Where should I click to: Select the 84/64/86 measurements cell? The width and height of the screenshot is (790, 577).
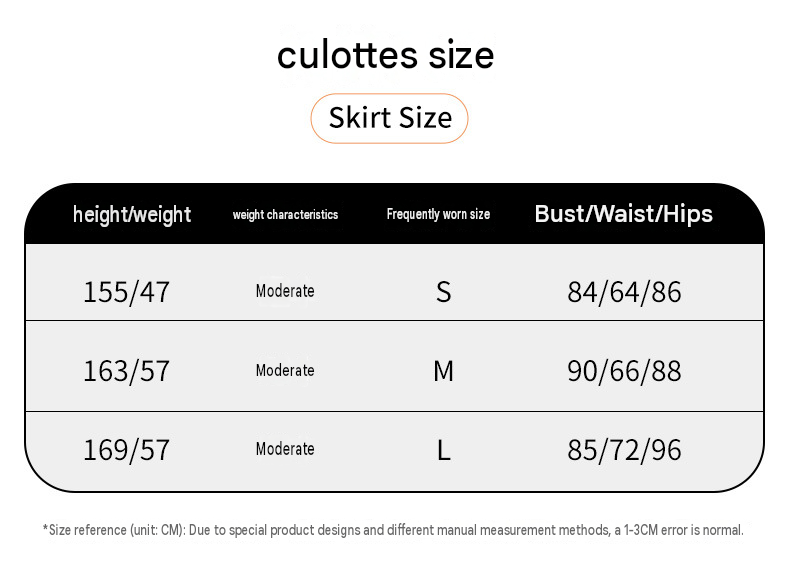tap(624, 292)
